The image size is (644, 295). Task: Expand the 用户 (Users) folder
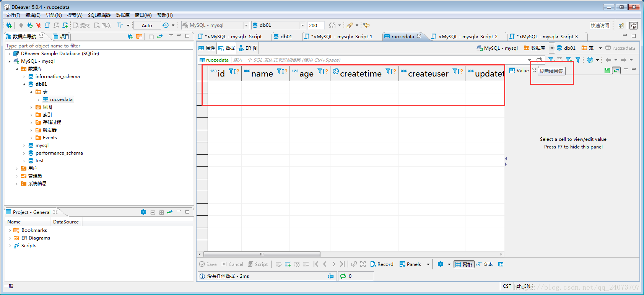click(17, 168)
